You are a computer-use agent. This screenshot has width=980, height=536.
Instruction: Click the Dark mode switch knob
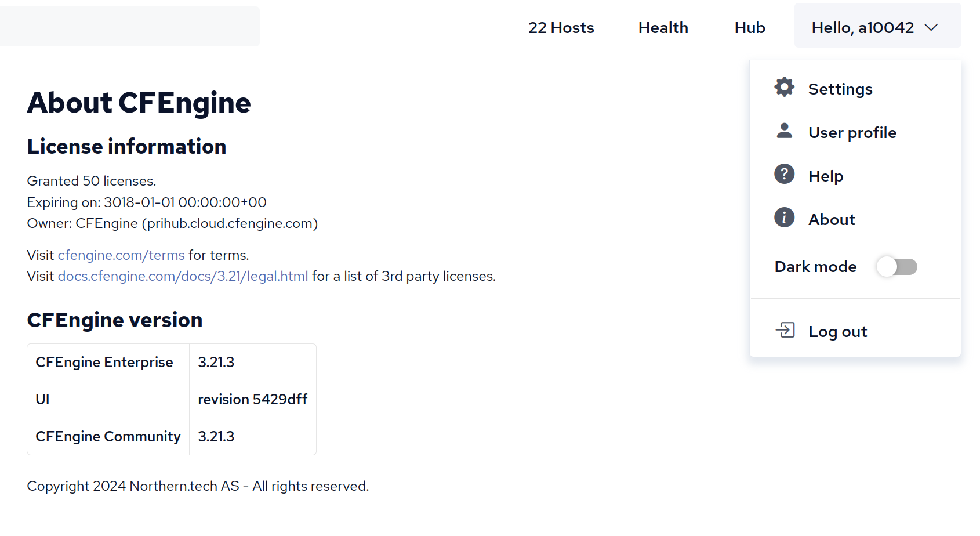888,267
